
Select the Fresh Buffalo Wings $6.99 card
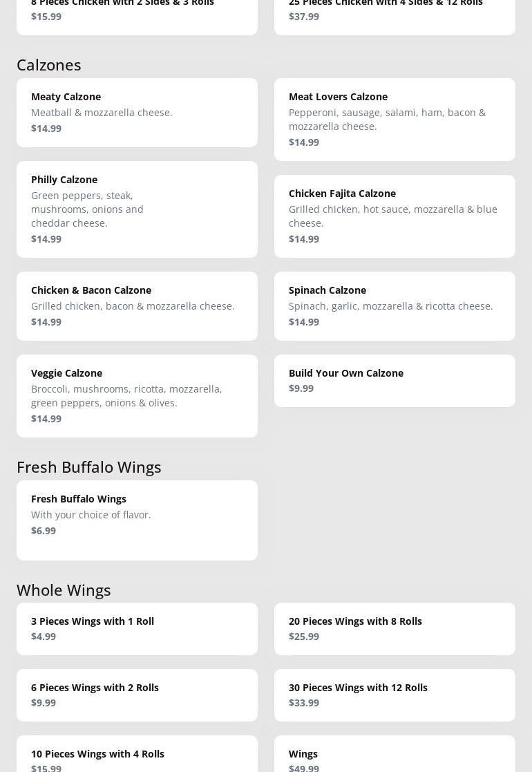click(x=137, y=520)
